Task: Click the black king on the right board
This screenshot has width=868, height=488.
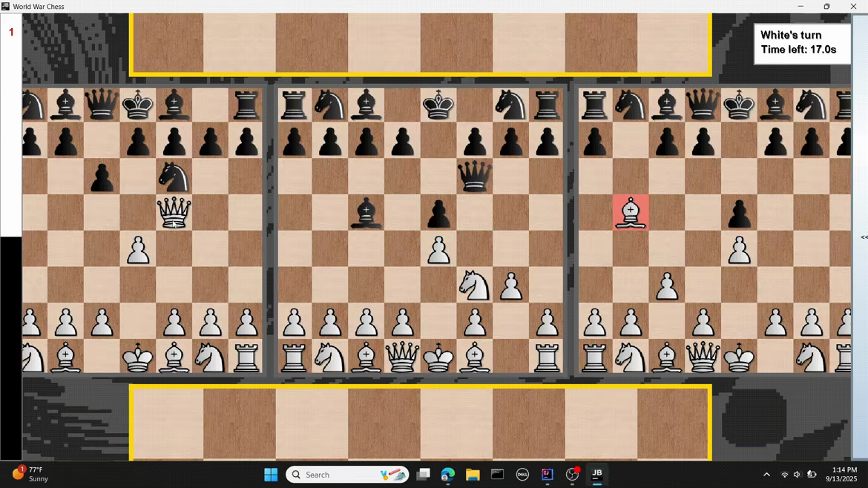Action: pyautogui.click(x=739, y=105)
